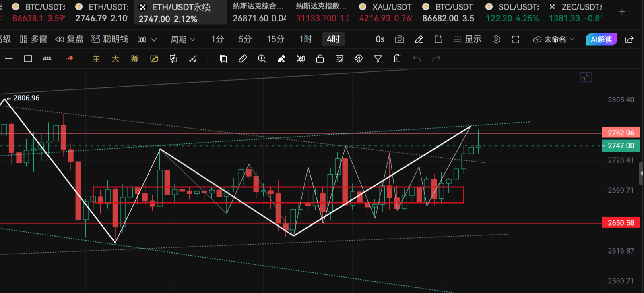
Task: Expand the 周期 period dropdown
Action: point(183,39)
